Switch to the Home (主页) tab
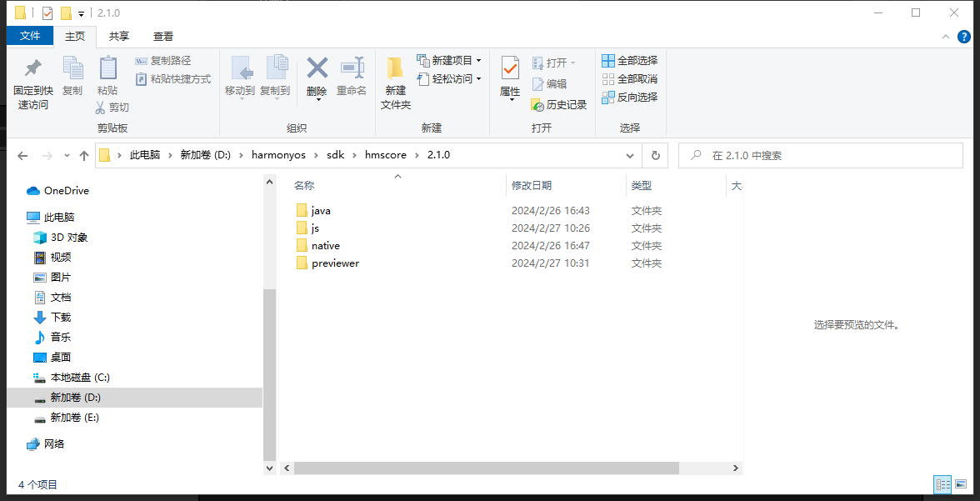The width and height of the screenshot is (980, 501). (x=75, y=37)
